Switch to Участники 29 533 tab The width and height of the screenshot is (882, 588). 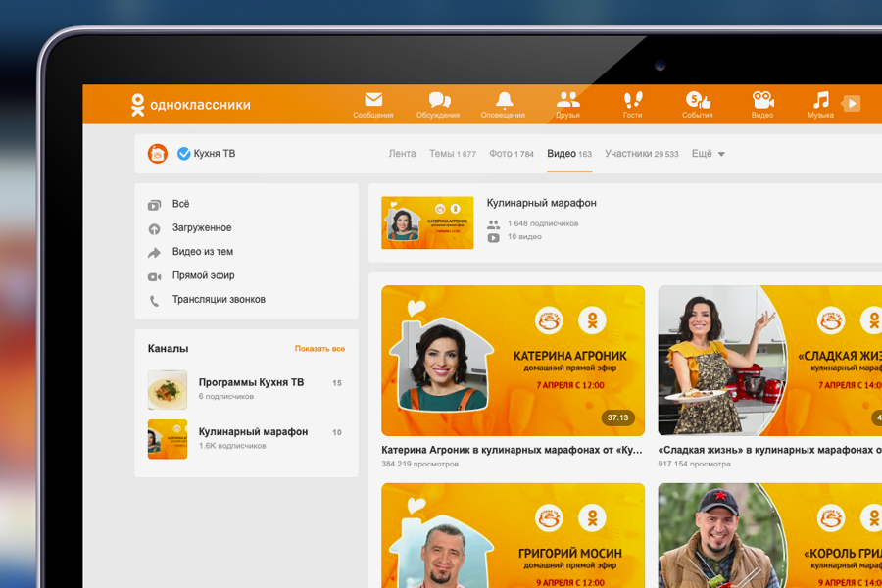[x=641, y=154]
